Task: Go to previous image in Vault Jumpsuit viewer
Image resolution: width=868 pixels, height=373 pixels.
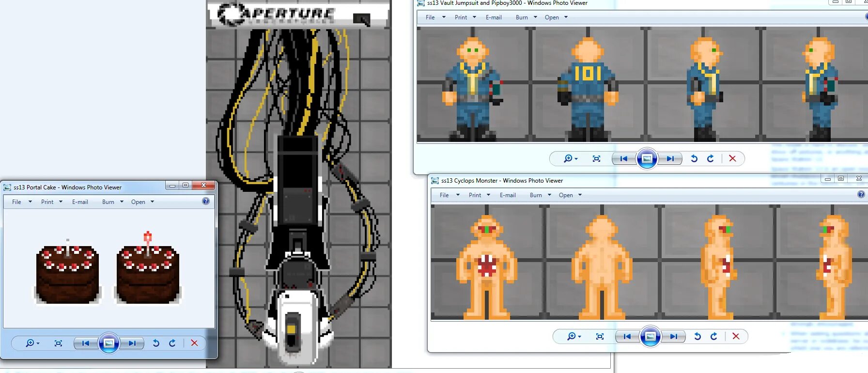Action: click(x=624, y=158)
